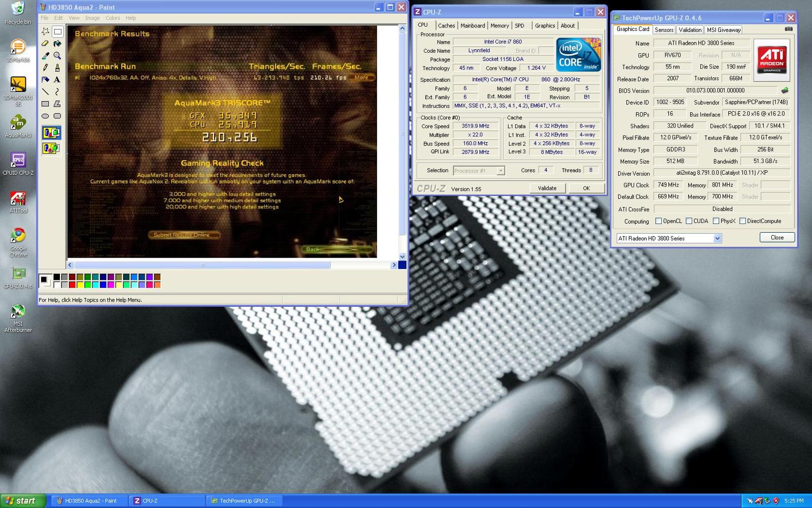Click the Windows start button

coord(23,501)
